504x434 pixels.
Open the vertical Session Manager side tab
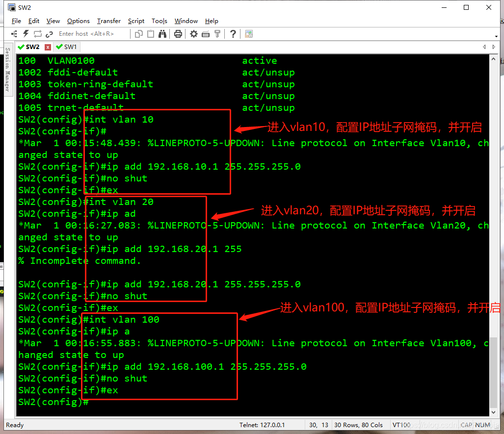pyautogui.click(x=8, y=69)
